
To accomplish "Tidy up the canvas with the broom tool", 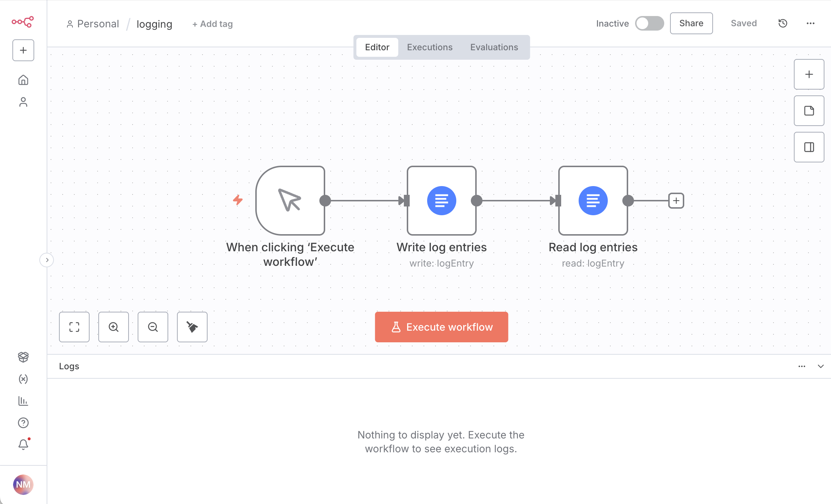I will coord(192,327).
